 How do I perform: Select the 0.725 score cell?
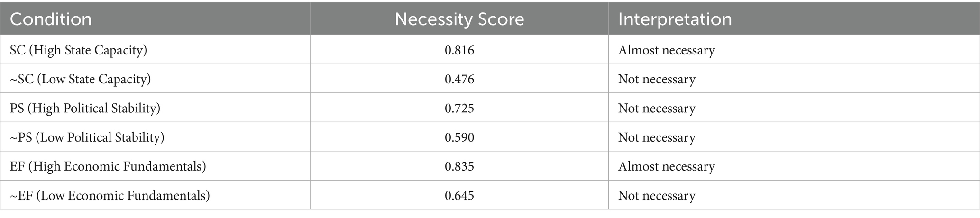pos(459,108)
